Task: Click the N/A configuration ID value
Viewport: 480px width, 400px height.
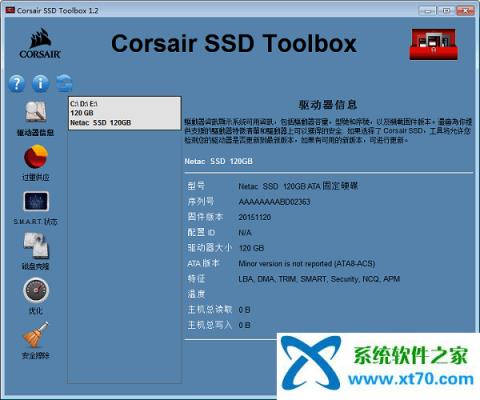Action: click(245, 233)
